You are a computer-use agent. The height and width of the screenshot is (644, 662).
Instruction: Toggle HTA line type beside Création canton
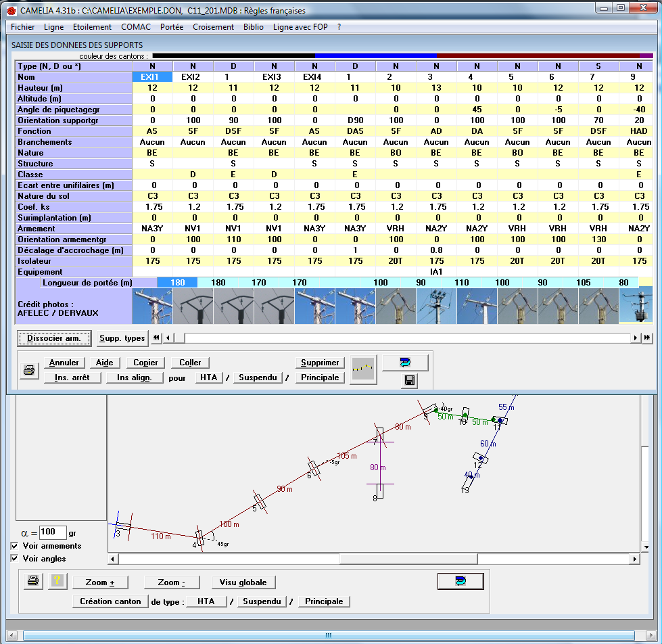click(x=207, y=601)
